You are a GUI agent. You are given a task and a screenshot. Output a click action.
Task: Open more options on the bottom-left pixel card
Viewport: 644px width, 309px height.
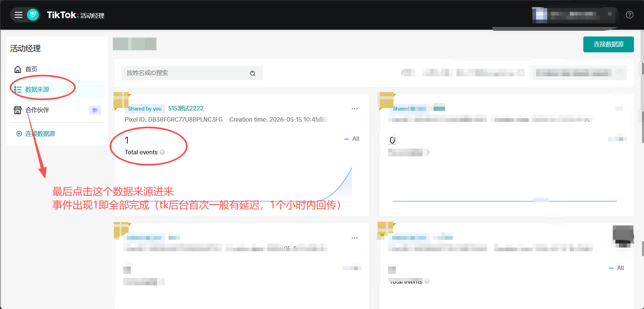354,238
